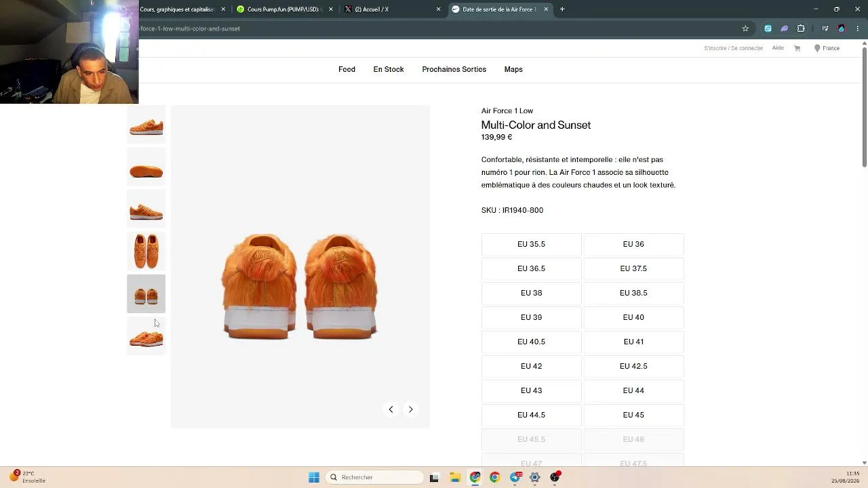Open the blue extension icon in Chrome toolbar
The height and width of the screenshot is (488, 868).
(x=768, y=28)
